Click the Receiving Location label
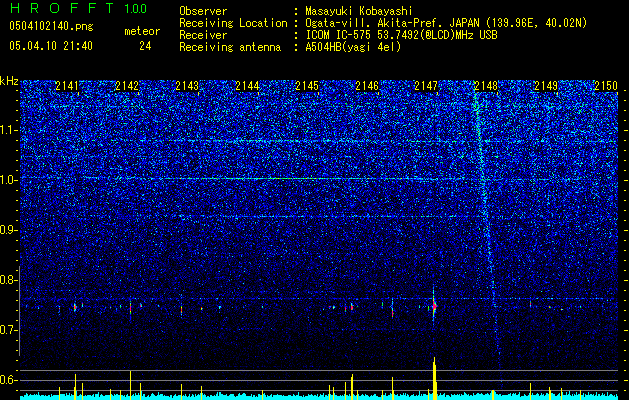This screenshot has width=629, height=400. click(233, 23)
